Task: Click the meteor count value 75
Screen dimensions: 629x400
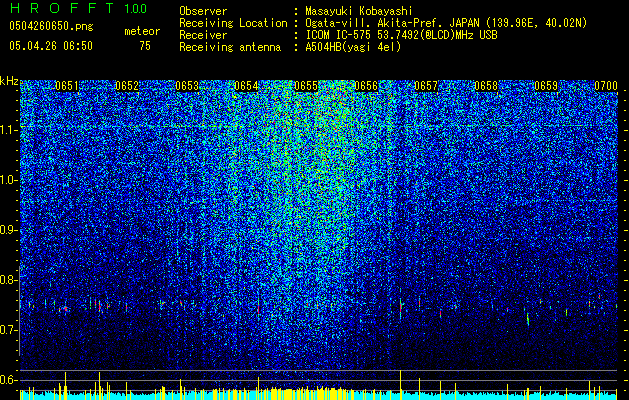Action: tap(145, 46)
